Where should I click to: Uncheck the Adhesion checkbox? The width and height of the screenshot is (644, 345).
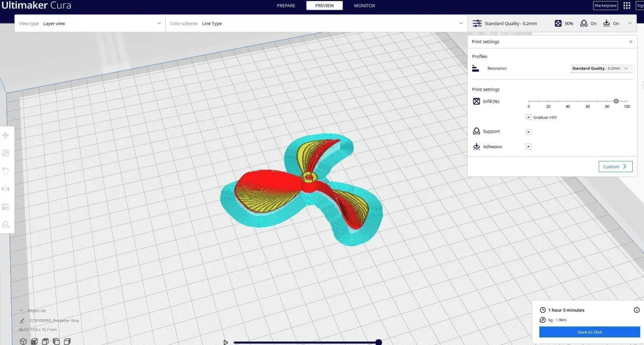529,146
